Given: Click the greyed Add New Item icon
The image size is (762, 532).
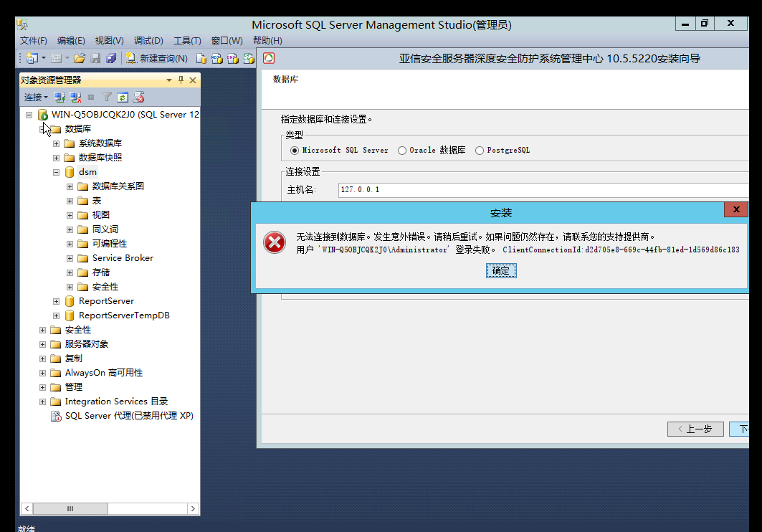Looking at the screenshot, I should point(57,58).
